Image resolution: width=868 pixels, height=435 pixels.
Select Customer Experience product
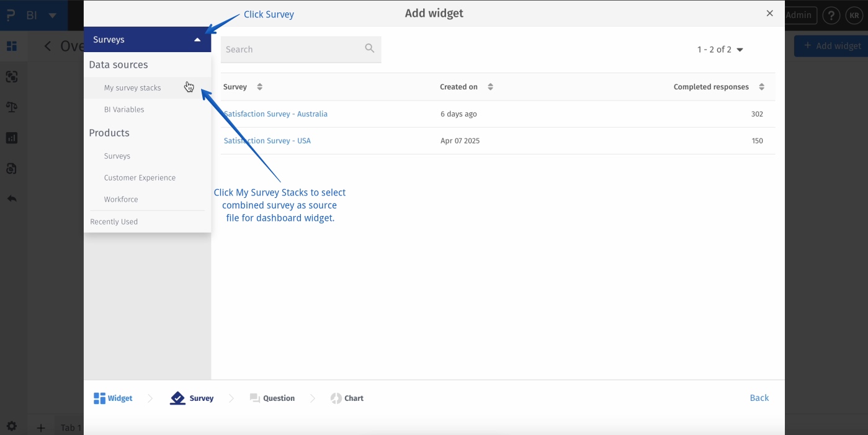(140, 178)
